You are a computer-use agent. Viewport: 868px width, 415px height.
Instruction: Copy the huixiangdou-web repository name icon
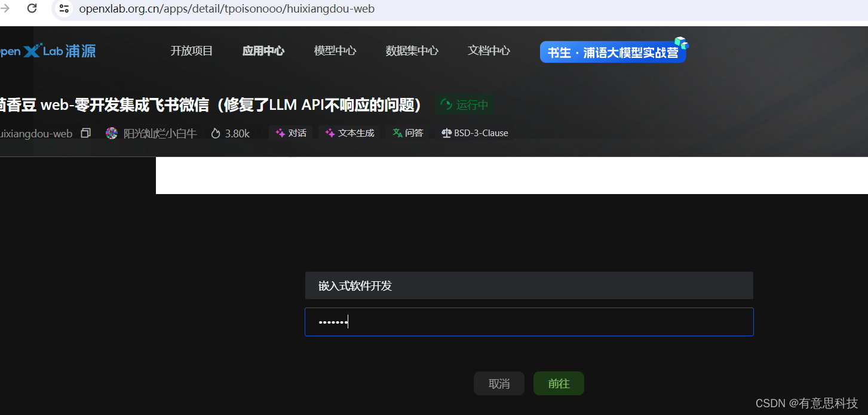click(85, 133)
